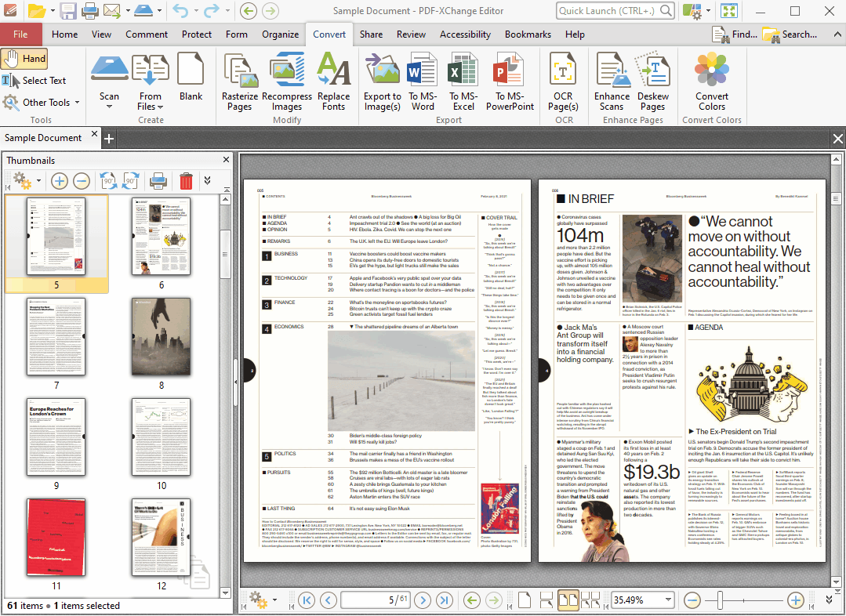Image resolution: width=846 pixels, height=616 pixels.
Task: Select Recompress Images
Action: [286, 82]
